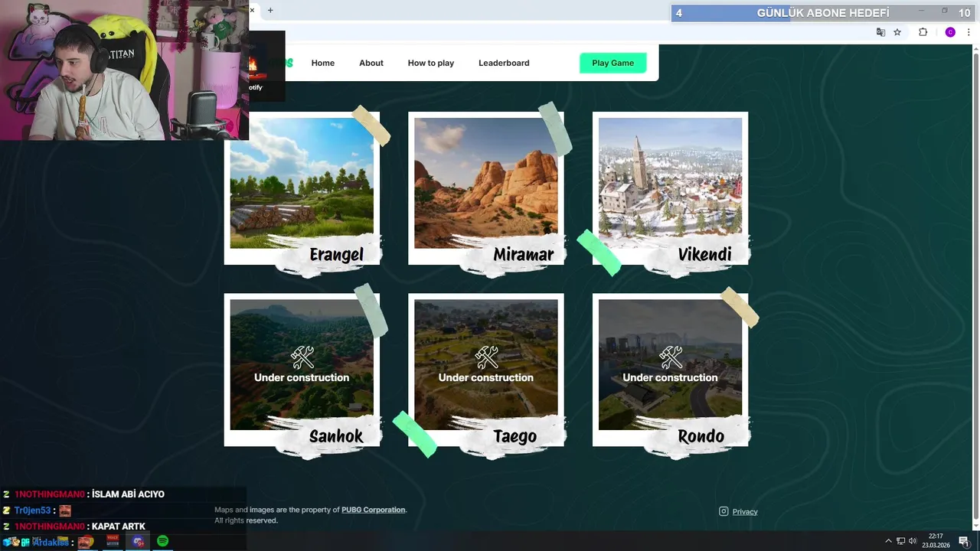
Task: Open the browser extensions puzzle icon
Action: tap(923, 32)
